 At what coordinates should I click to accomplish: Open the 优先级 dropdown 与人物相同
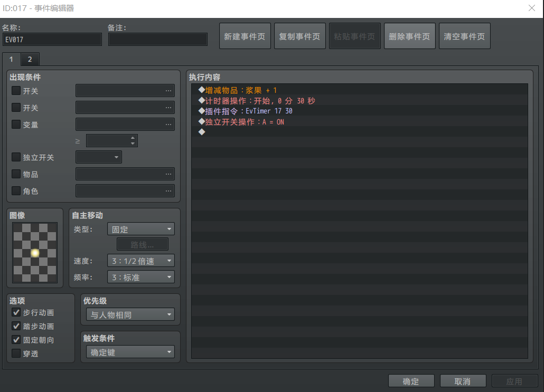tap(130, 315)
